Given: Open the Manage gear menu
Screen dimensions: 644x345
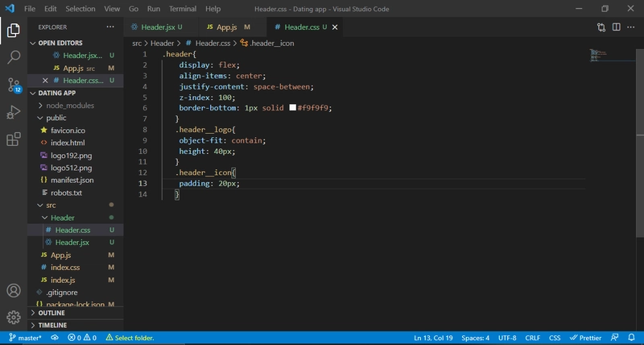Looking at the screenshot, I should point(14,317).
